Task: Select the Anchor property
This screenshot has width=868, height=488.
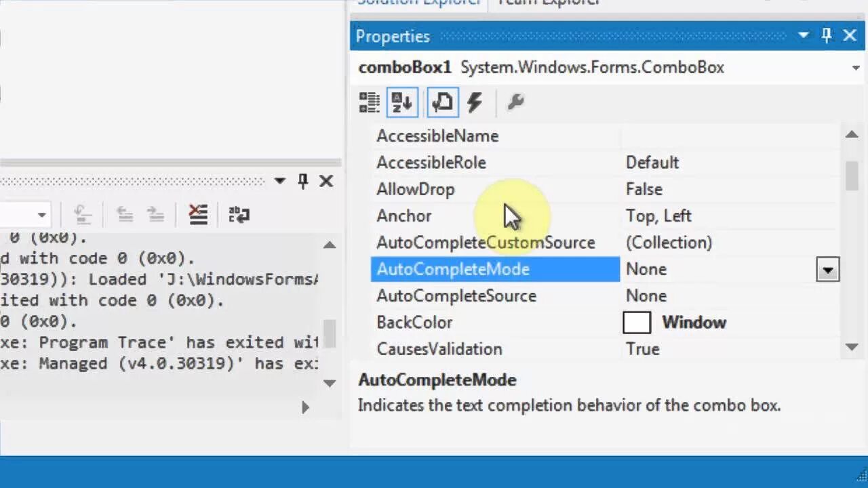Action: [x=404, y=216]
